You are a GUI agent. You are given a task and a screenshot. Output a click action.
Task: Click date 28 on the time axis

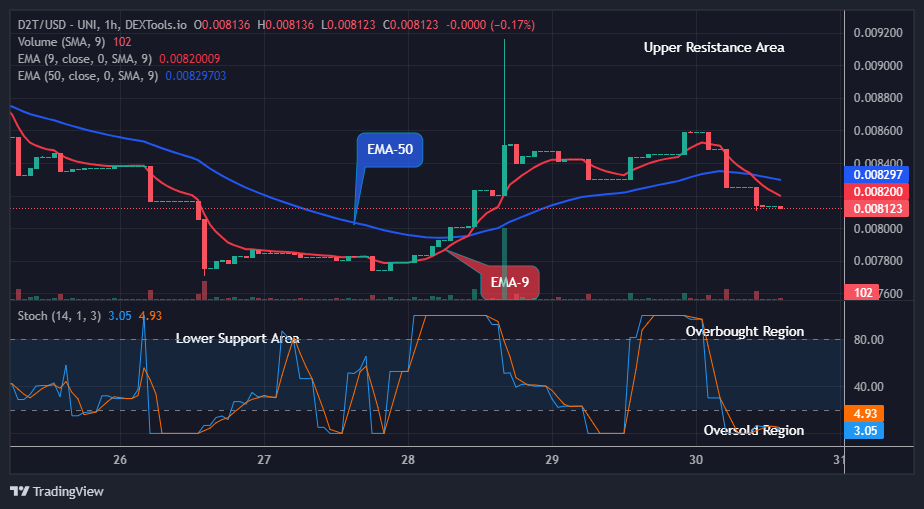point(408,460)
